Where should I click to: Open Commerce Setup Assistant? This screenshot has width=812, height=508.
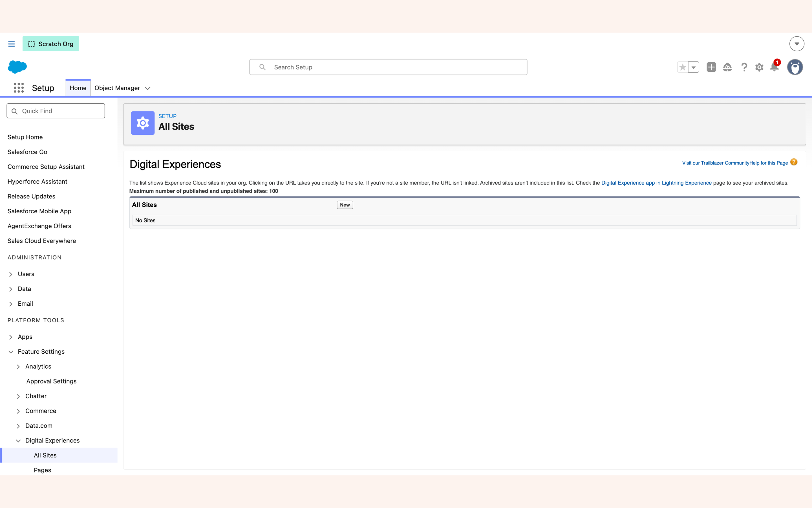46,167
